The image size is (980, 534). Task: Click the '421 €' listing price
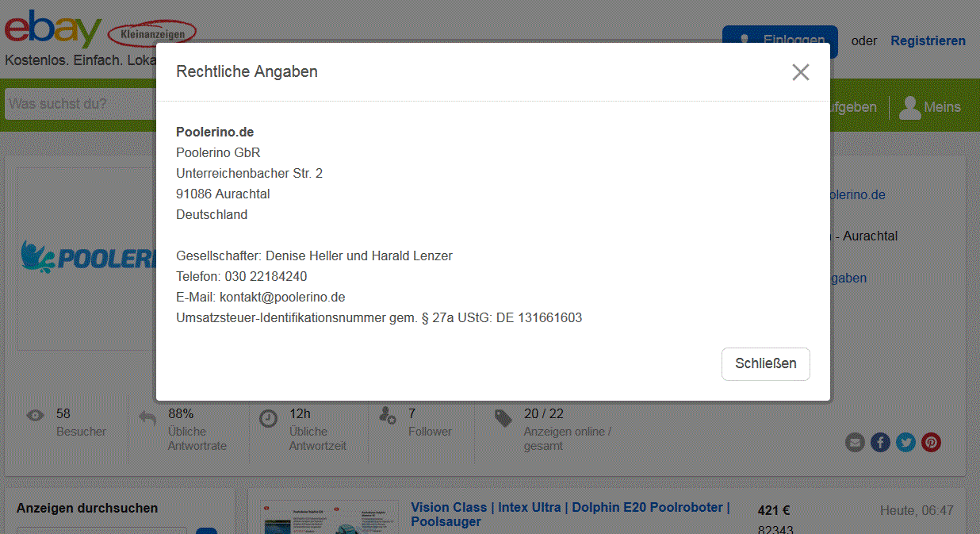pyautogui.click(x=774, y=510)
